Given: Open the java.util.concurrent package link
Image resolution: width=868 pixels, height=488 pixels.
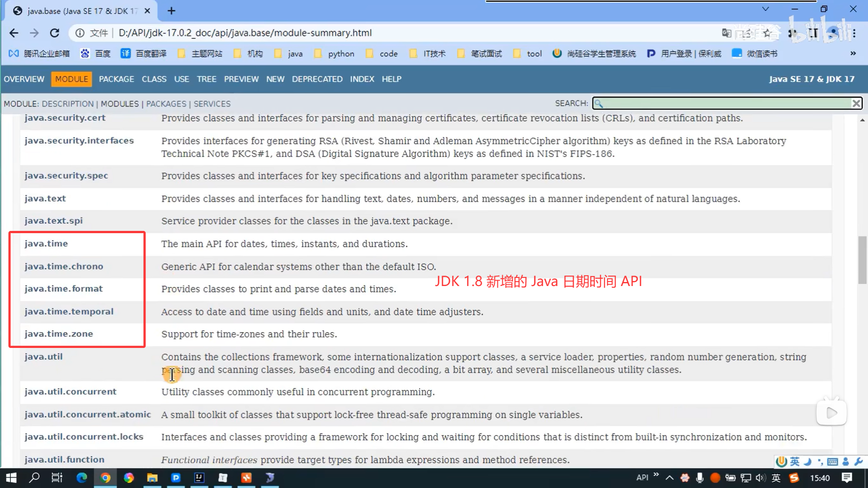Looking at the screenshot, I should pos(70,392).
